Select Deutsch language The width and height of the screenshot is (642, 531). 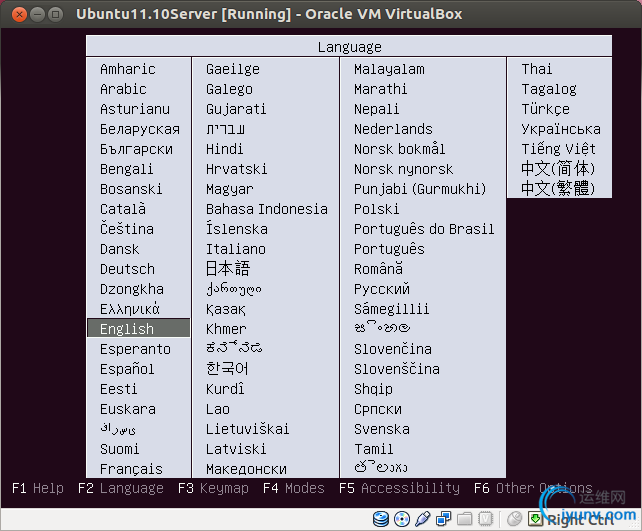click(127, 269)
